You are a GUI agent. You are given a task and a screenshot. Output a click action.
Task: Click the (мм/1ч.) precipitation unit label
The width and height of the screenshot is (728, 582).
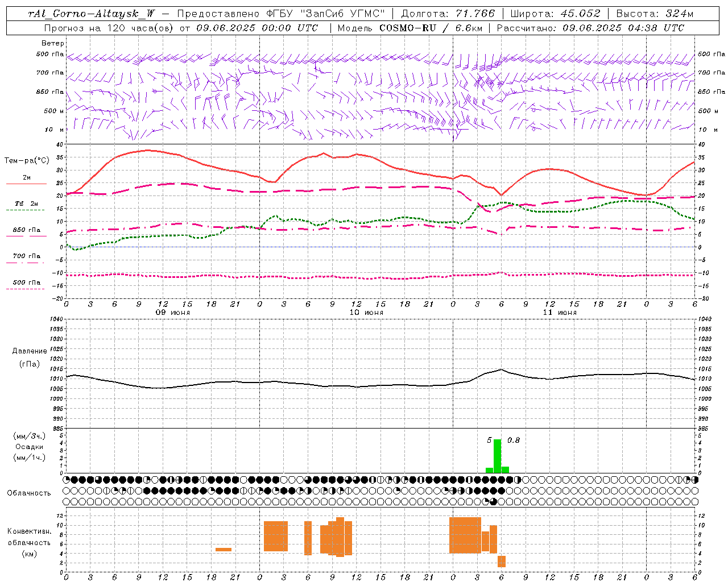pos(30,458)
